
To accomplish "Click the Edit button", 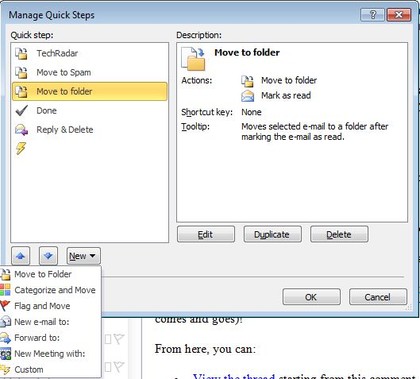I will pyautogui.click(x=206, y=234).
